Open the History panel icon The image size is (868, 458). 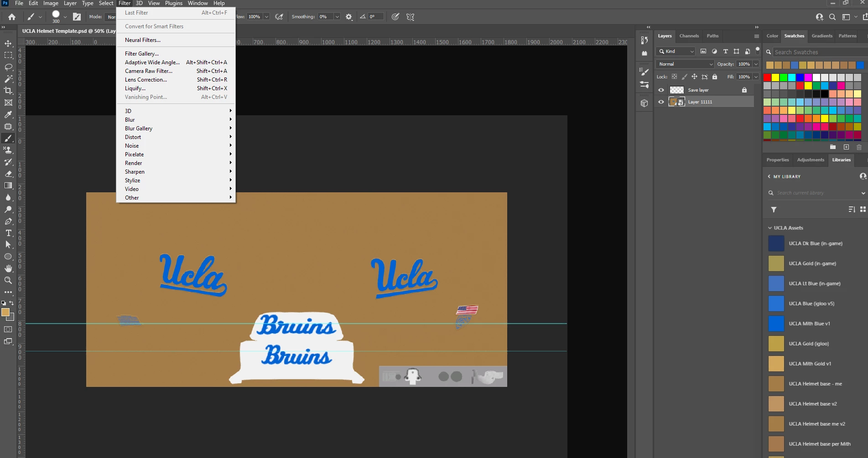(x=644, y=40)
